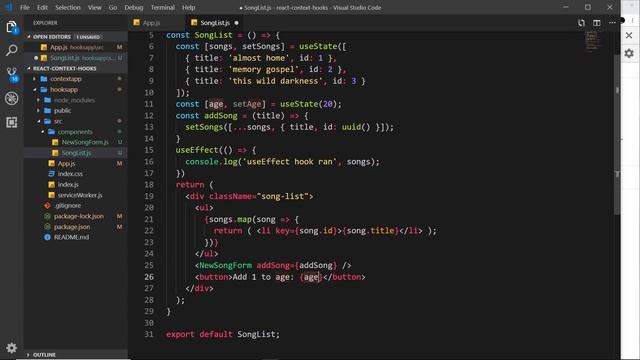Viewport: 640px width, 360px height.
Task: Open the Manage gear at the bottom of the activity bar
Action: click(x=11, y=348)
